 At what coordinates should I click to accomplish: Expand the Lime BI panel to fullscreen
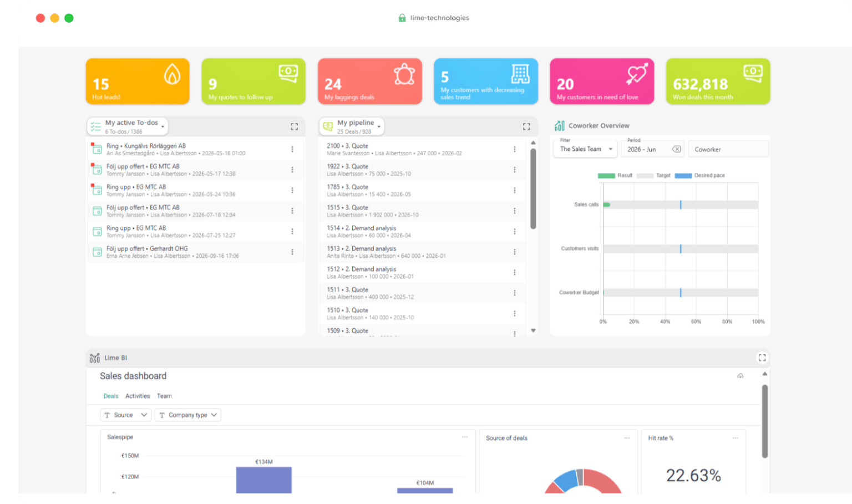(762, 358)
